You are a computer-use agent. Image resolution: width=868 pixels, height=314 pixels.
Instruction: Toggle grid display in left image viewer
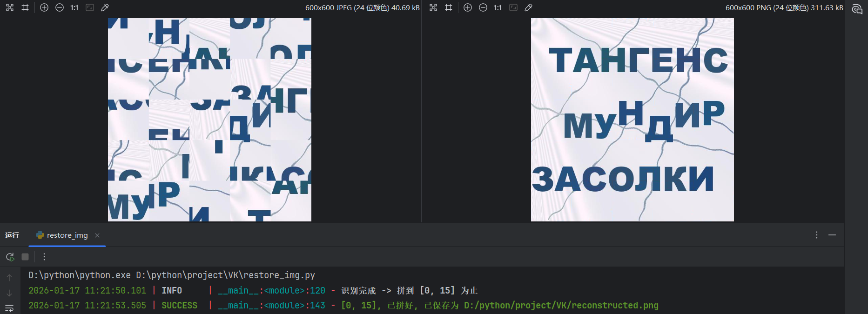coord(25,7)
